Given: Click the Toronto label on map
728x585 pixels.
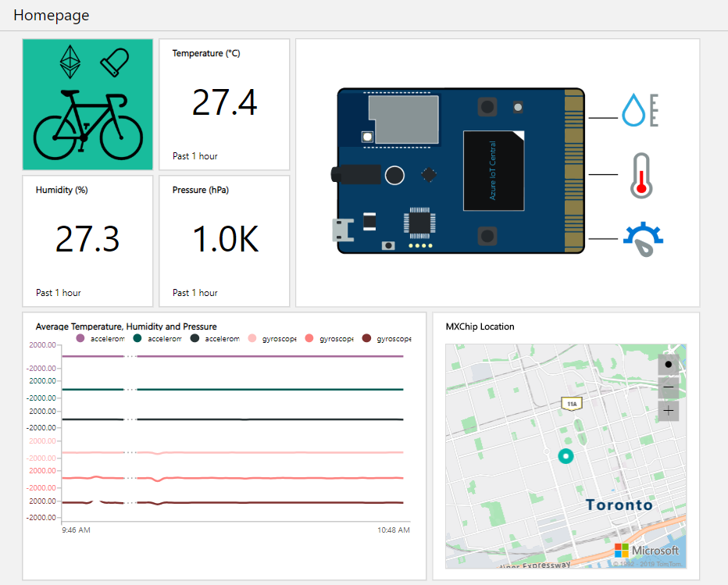Looking at the screenshot, I should coord(619,505).
